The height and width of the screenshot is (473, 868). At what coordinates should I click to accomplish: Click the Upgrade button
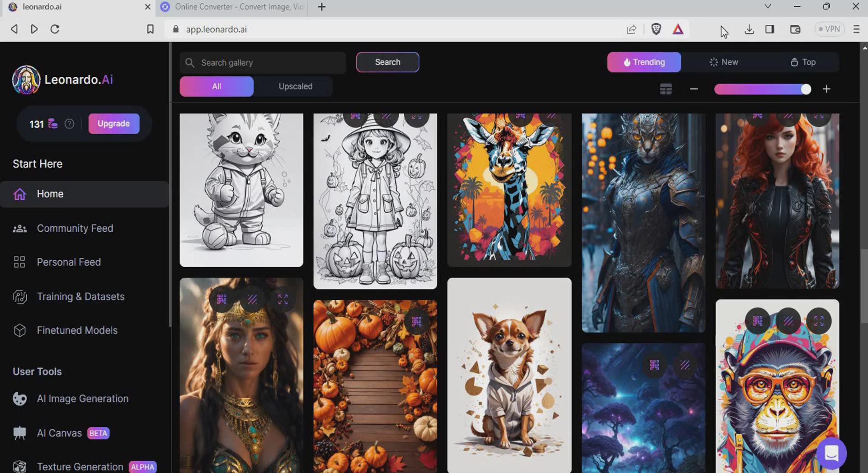113,124
